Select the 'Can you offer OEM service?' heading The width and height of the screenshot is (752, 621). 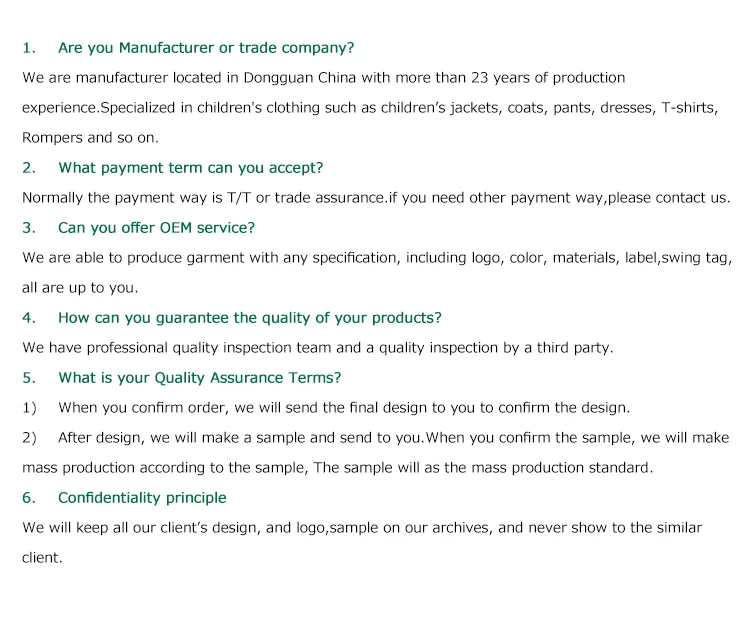(x=156, y=228)
